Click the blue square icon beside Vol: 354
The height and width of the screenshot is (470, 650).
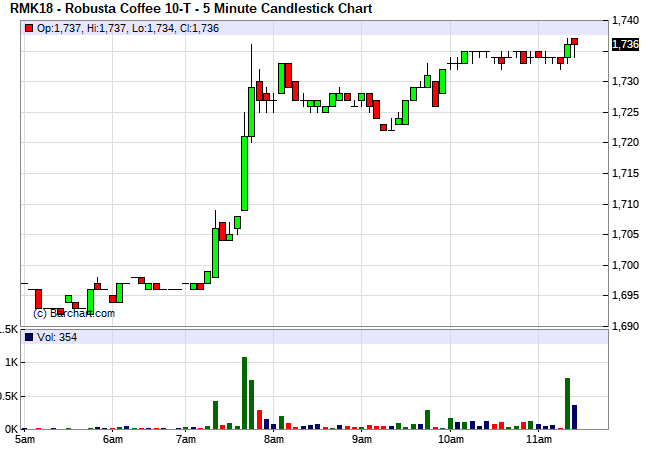tap(28, 337)
